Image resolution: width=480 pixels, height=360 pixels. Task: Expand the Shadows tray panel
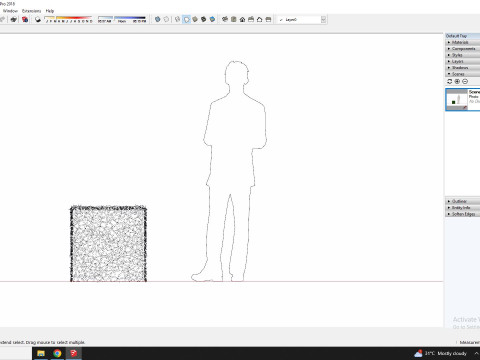(463, 68)
